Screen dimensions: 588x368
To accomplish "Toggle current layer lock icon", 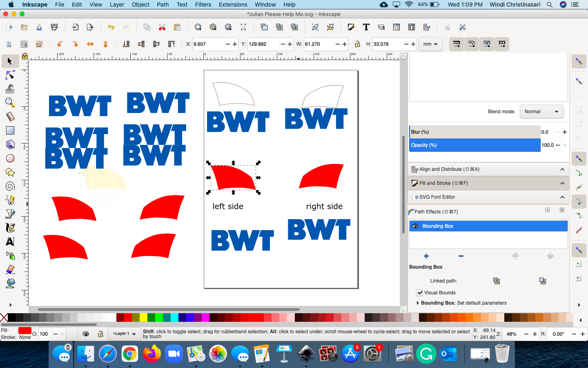I will point(100,334).
